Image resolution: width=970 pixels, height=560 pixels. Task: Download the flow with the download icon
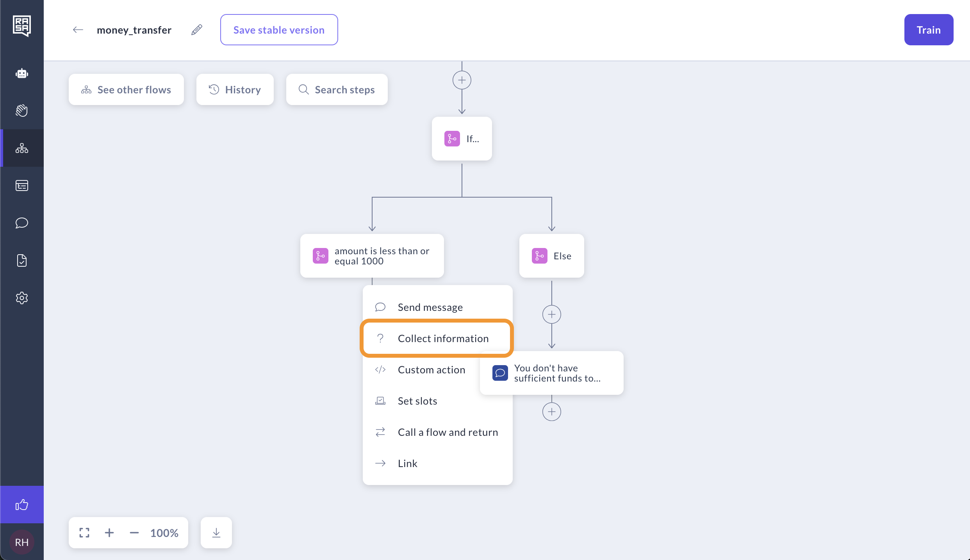tap(216, 533)
